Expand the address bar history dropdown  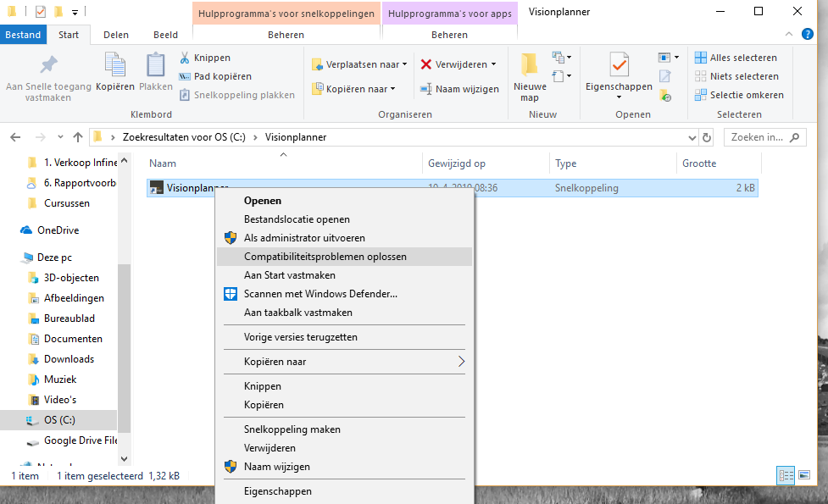point(692,138)
